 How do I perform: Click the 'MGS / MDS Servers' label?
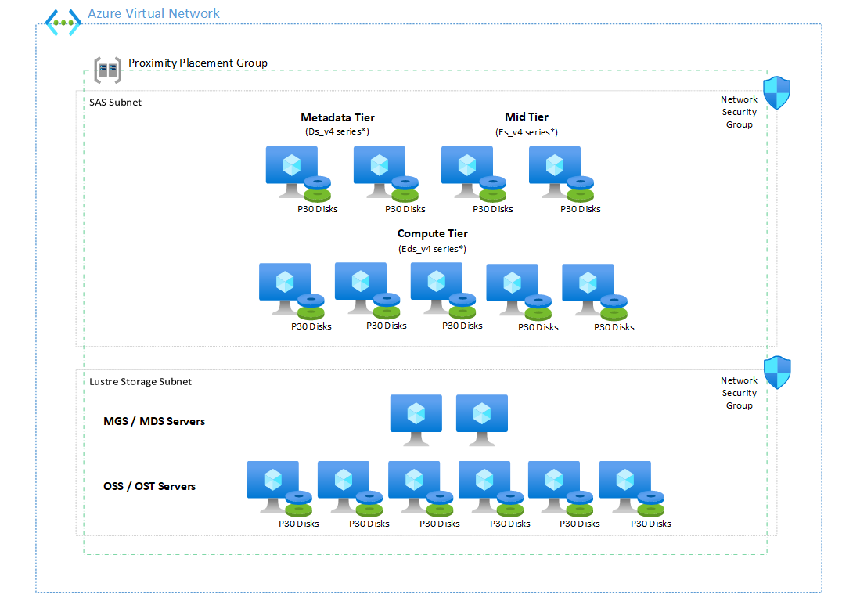pyautogui.click(x=154, y=421)
